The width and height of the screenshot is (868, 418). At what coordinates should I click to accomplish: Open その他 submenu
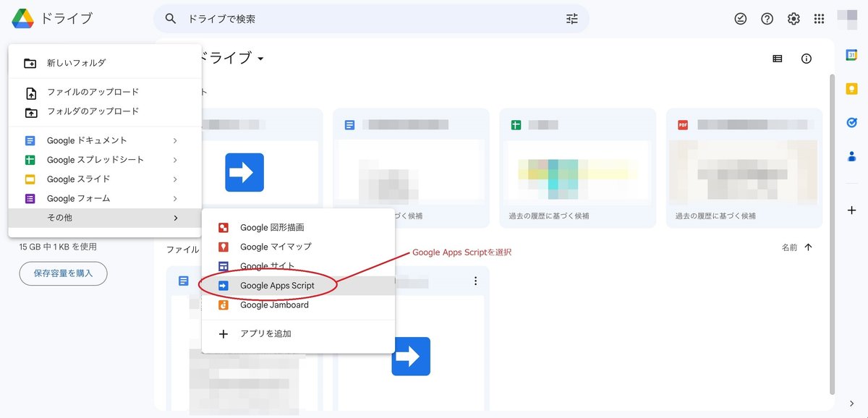point(105,218)
